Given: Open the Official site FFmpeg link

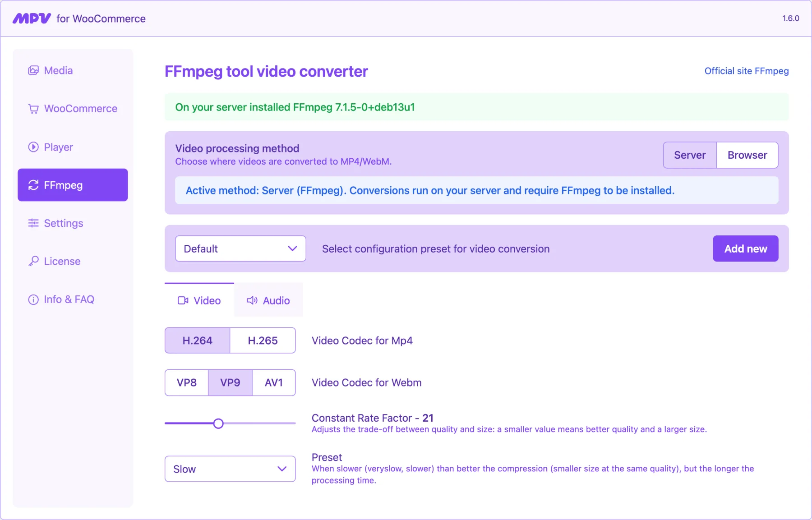Looking at the screenshot, I should click(x=747, y=71).
